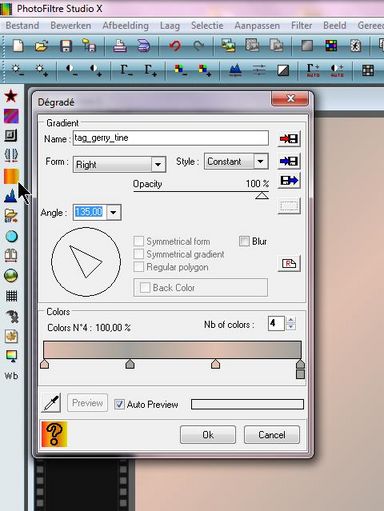Image resolution: width=384 pixels, height=511 pixels.
Task: Click the red arrow save gradient button
Action: [x=289, y=139]
